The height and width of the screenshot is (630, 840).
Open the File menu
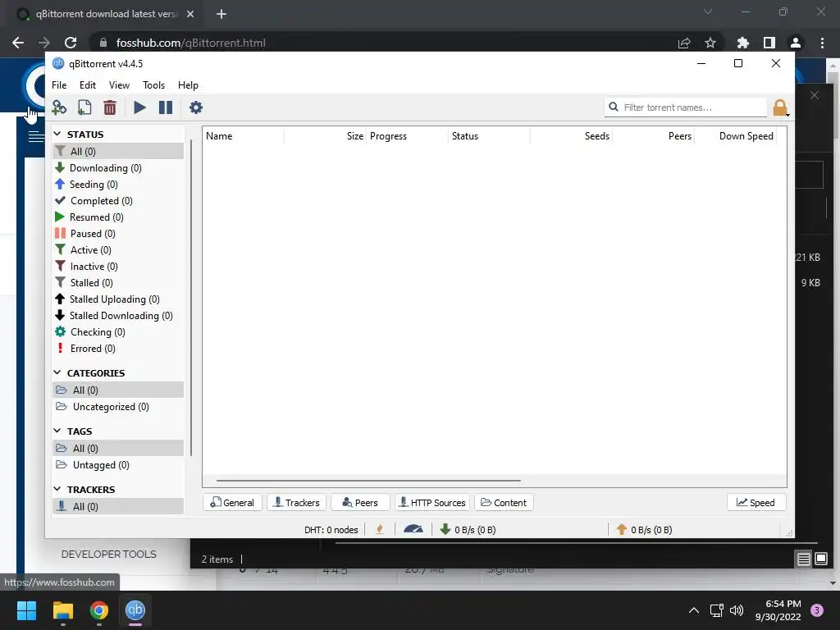59,85
